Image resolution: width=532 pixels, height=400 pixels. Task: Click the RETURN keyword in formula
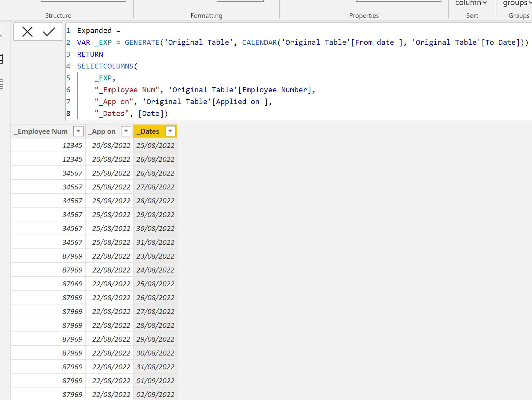pos(90,54)
